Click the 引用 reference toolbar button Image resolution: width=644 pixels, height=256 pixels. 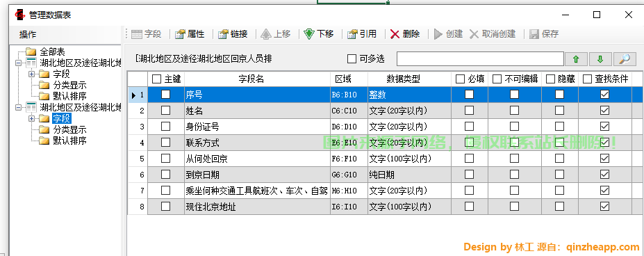pos(362,34)
